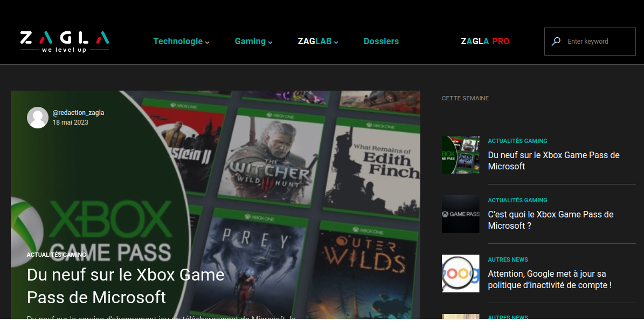644x321 pixels.
Task: Open sidebar article Du neuf sur le Xbox Game Pass
Action: (553, 161)
